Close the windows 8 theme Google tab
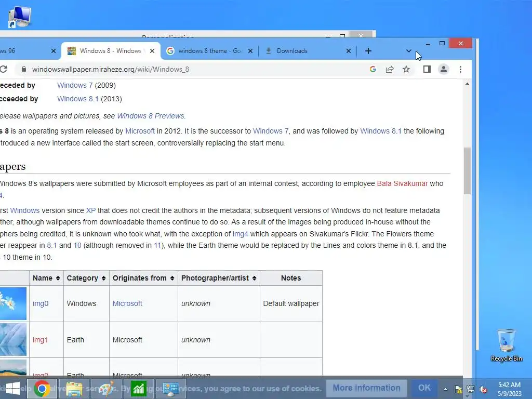Viewport: 532px width, 399px height. [x=250, y=51]
